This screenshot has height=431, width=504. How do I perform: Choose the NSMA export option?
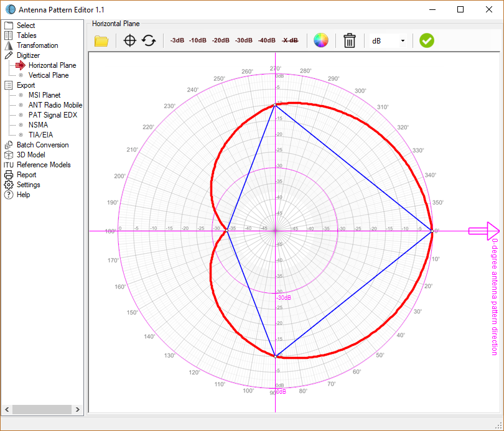coord(37,124)
